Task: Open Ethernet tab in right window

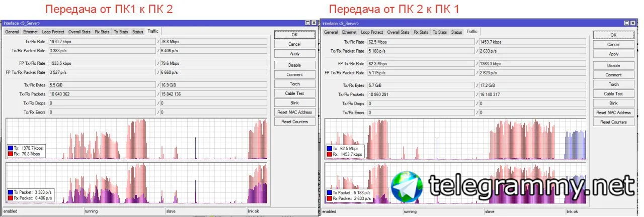Action: click(349, 32)
